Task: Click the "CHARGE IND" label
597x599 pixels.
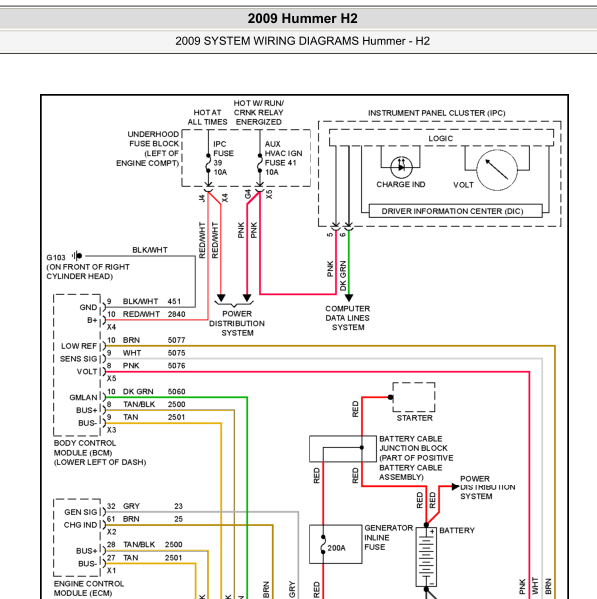Action: [x=401, y=185]
